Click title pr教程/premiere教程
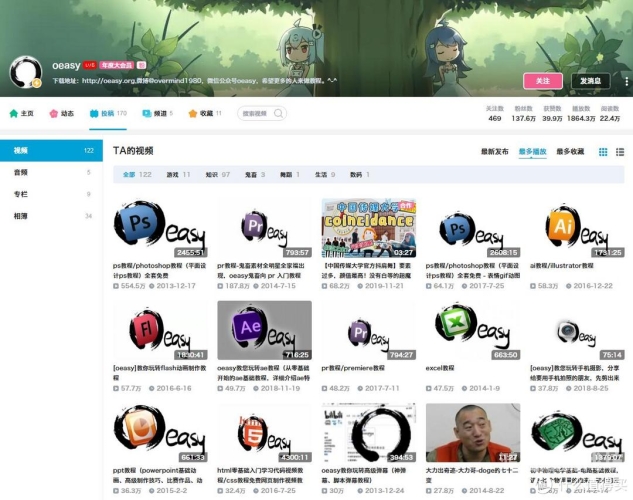This screenshot has height=500, width=633. 353,368
